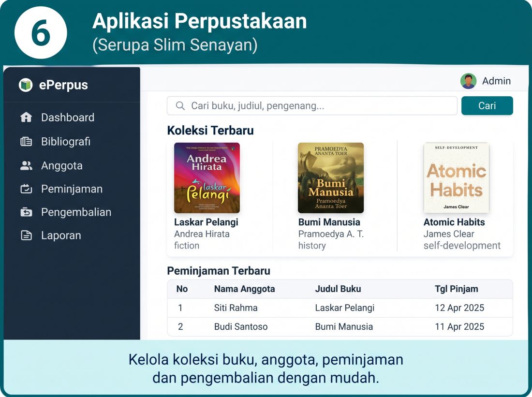The image size is (532, 397).
Task: Open the Bumi Manusia book cover
Action: tap(331, 178)
